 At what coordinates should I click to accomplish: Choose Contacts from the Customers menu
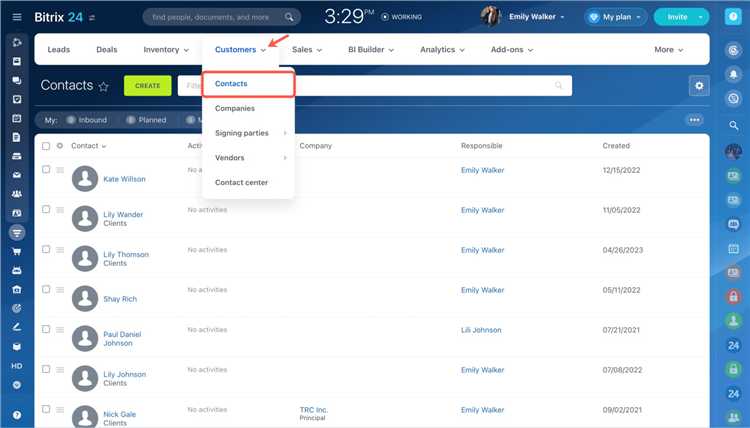[x=248, y=84]
